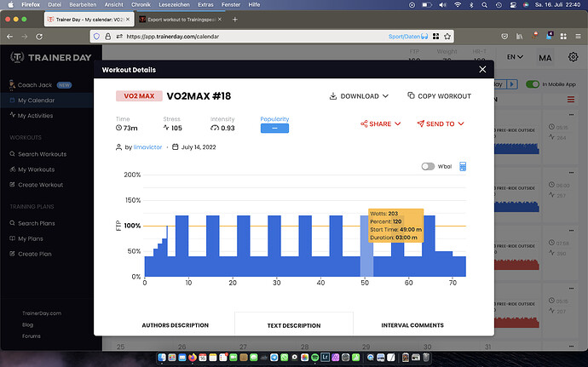Close the Workout Details dialog

tap(482, 69)
